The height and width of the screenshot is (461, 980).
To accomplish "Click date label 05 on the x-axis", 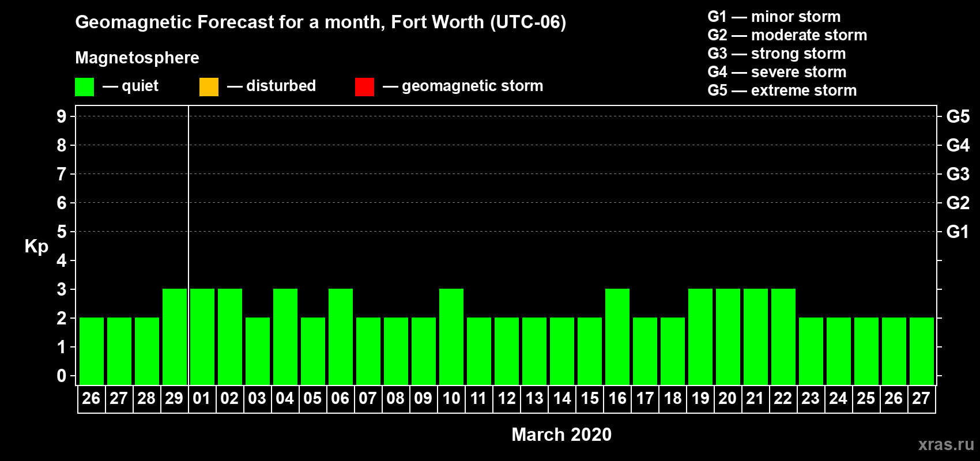I will click(312, 399).
